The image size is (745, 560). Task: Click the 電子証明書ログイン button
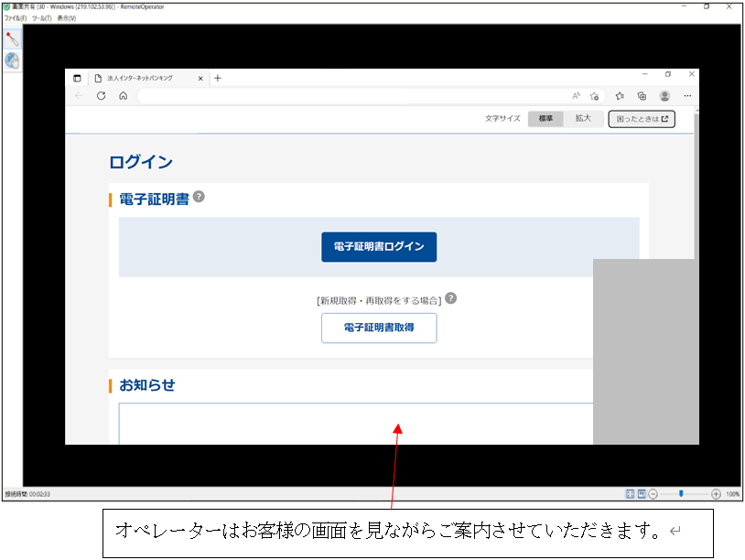[379, 247]
